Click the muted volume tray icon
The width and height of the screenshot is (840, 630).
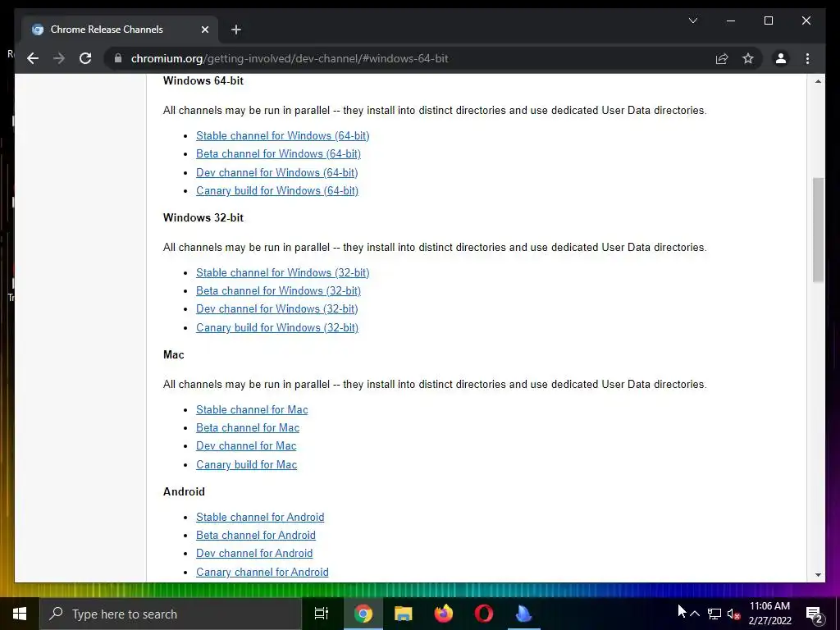click(x=734, y=614)
